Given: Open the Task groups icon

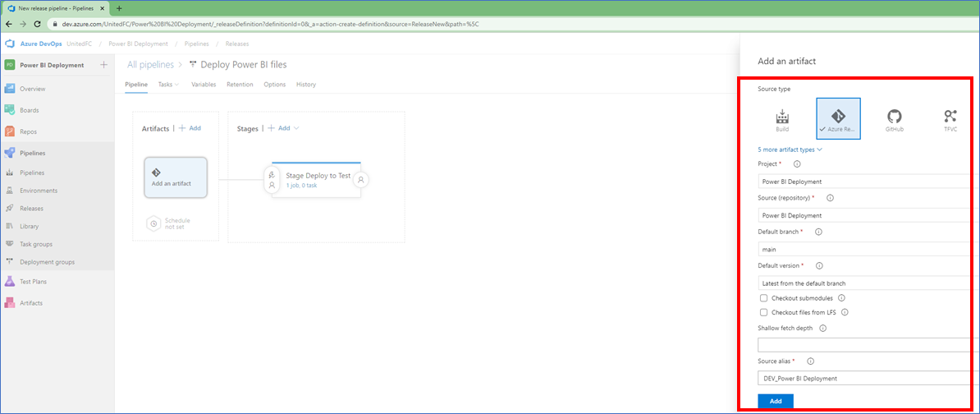Looking at the screenshot, I should (x=9, y=244).
